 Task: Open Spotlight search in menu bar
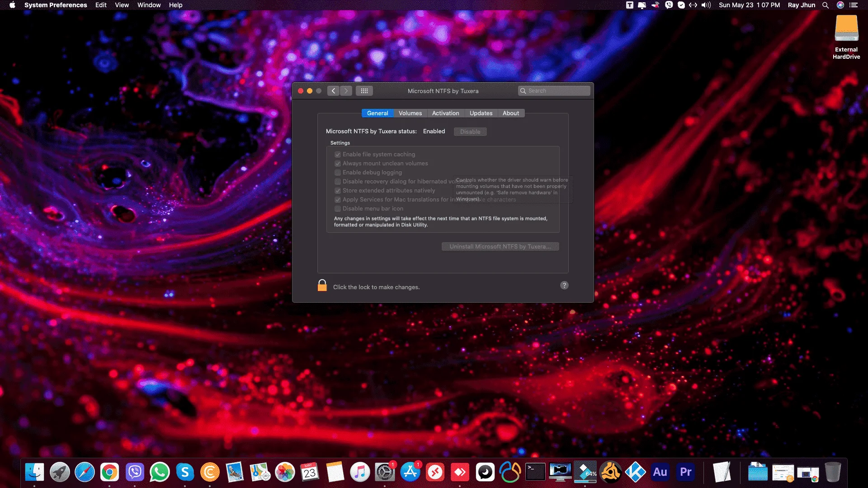[x=826, y=5]
